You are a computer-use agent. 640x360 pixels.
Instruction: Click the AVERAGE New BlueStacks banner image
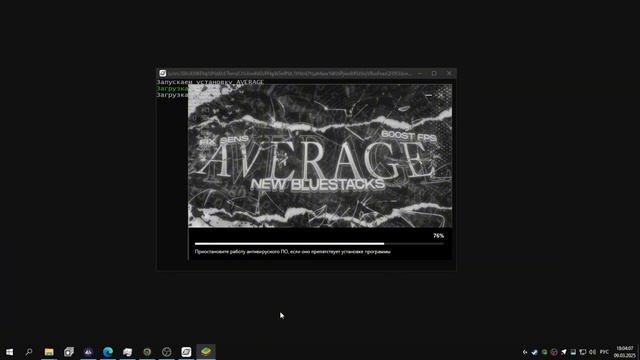tap(320, 156)
